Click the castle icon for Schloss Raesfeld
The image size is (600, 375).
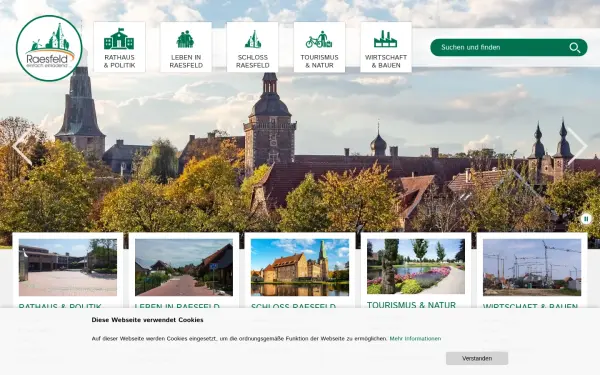pyautogui.click(x=253, y=39)
